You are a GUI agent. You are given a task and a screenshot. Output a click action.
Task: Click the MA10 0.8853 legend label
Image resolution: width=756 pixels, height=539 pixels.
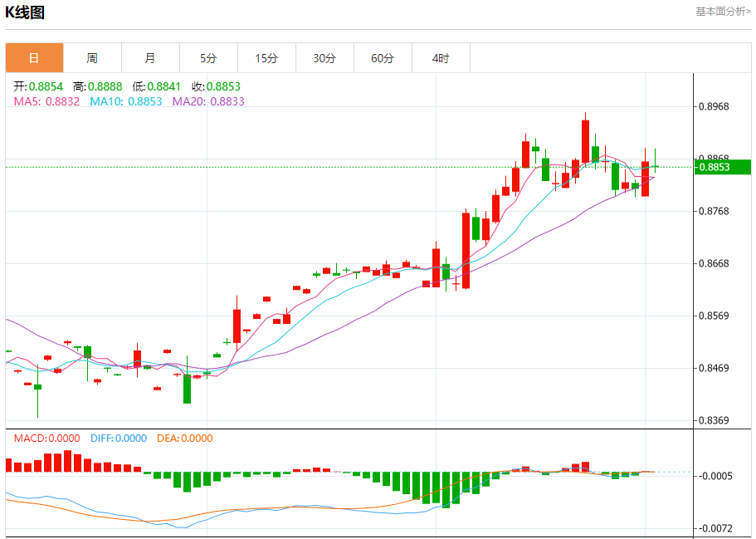click(126, 101)
